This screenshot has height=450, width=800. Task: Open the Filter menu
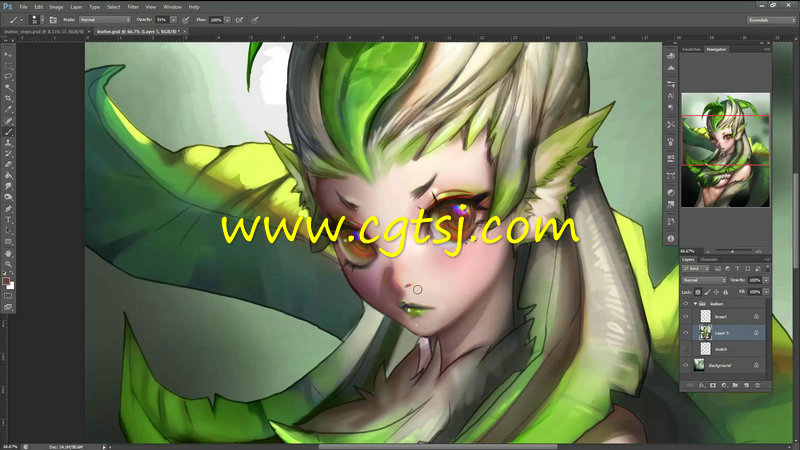133,7
